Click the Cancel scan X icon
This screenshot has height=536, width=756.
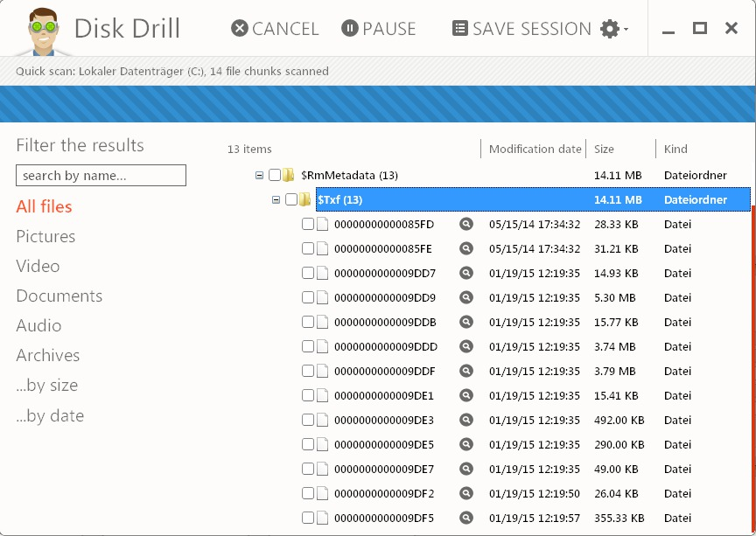click(239, 29)
